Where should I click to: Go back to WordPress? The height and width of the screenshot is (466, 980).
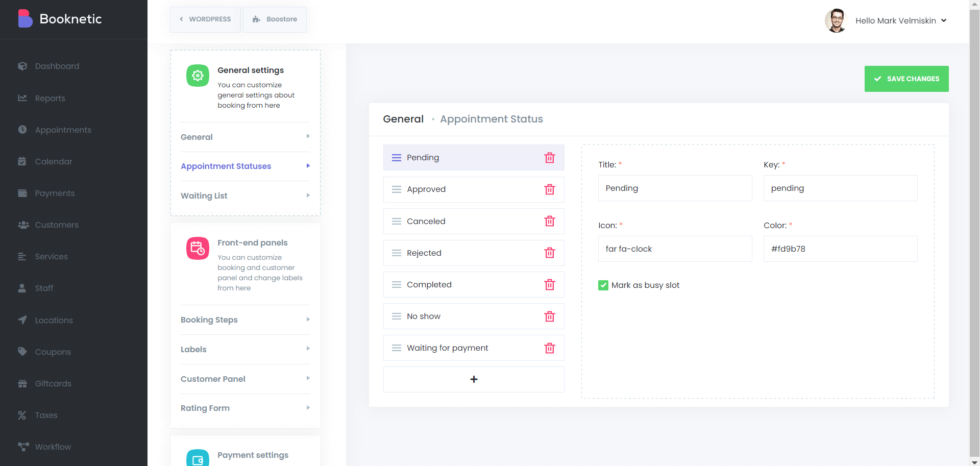coord(205,19)
